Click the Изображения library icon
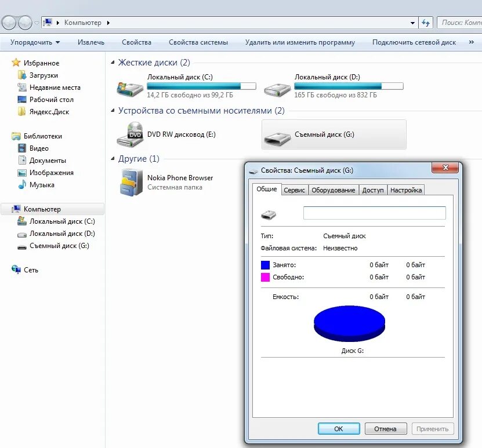Image resolution: width=482 pixels, height=448 pixels. click(x=22, y=173)
